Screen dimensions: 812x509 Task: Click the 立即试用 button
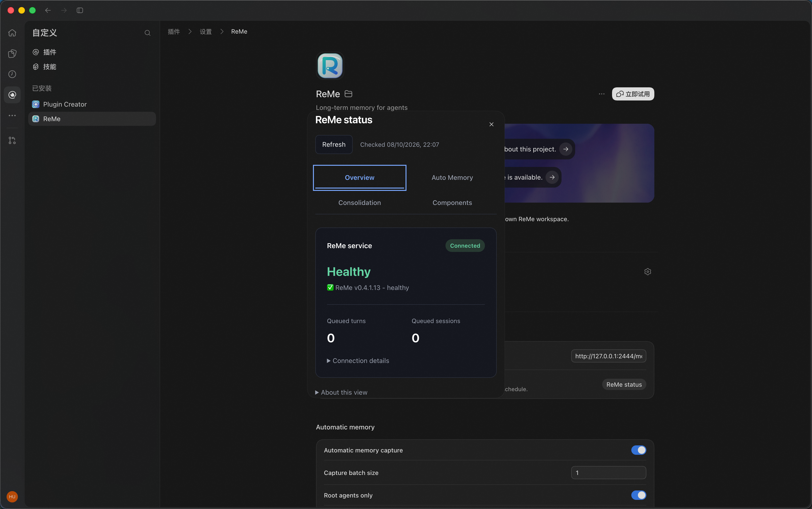[633, 94]
